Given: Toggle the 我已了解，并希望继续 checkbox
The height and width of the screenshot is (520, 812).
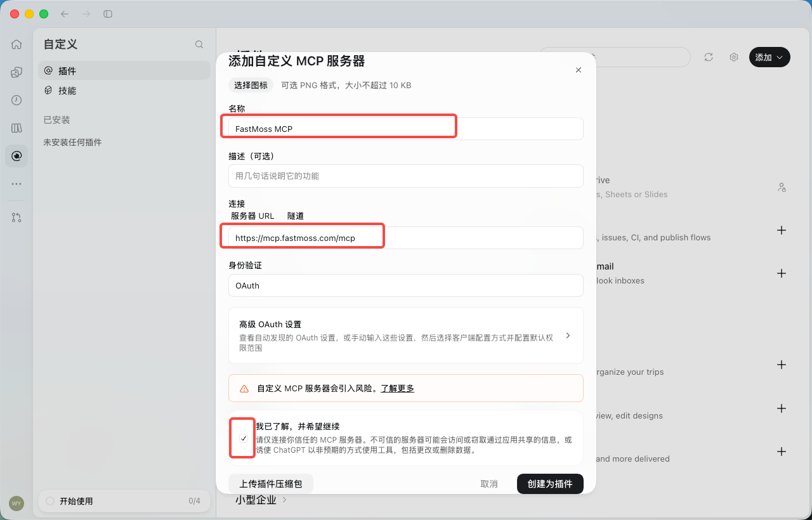Looking at the screenshot, I should (x=244, y=438).
